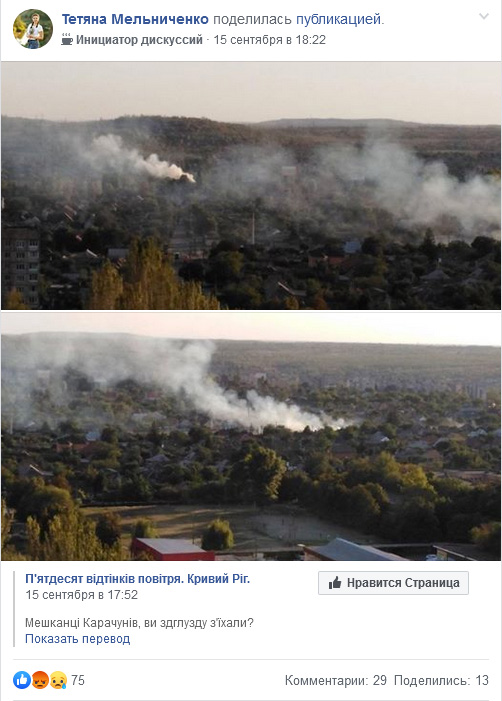Click the Like reaction icon
Image resolution: width=502 pixels, height=701 pixels.
[22, 680]
